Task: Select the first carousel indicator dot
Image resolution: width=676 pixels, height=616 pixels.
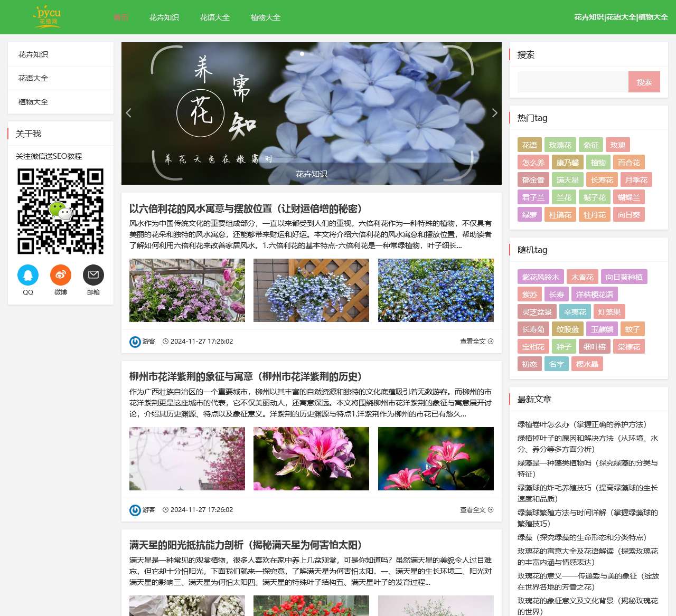Action: pos(302,54)
